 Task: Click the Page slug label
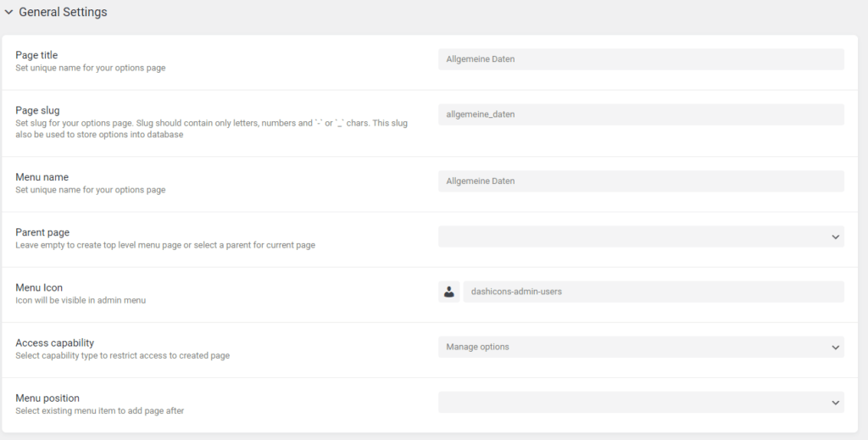37,110
